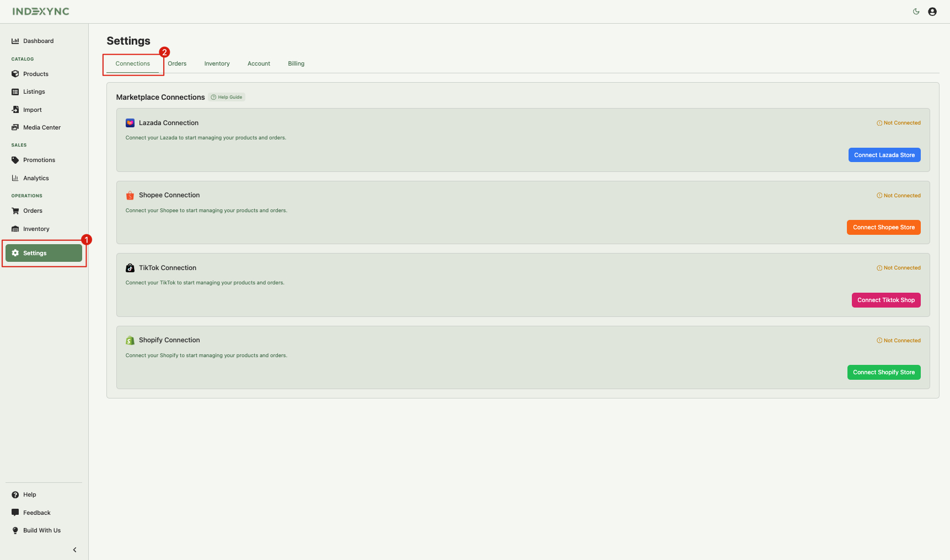The image size is (950, 560).
Task: Click Connect Lazada Store button
Action: (x=884, y=155)
